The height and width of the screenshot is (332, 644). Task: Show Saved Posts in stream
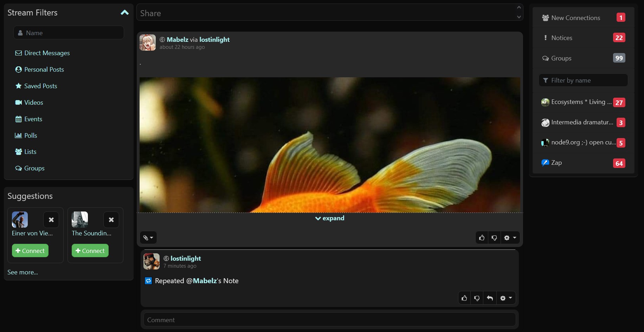40,86
